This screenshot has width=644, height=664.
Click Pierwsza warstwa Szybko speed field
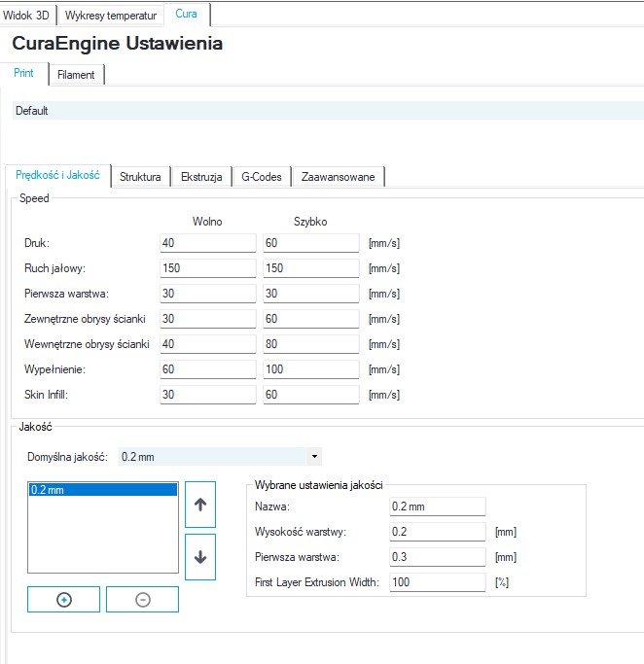(x=311, y=294)
